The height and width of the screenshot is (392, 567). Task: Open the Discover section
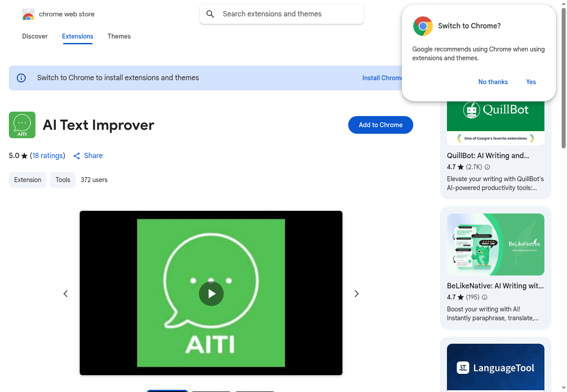point(35,36)
